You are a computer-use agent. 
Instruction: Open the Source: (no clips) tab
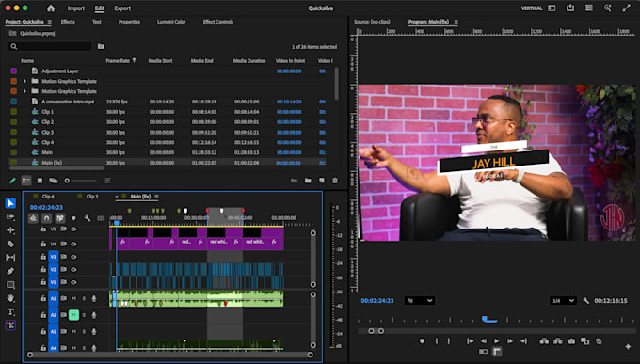[372, 22]
